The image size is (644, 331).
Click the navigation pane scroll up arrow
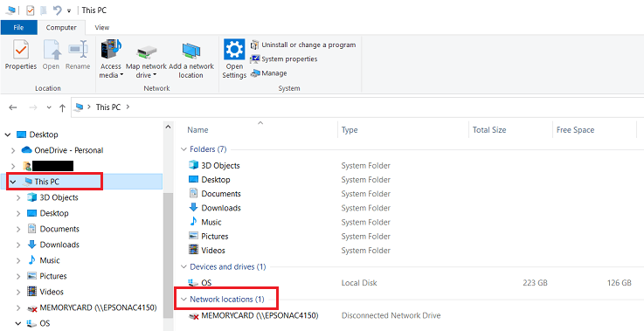coord(168,127)
